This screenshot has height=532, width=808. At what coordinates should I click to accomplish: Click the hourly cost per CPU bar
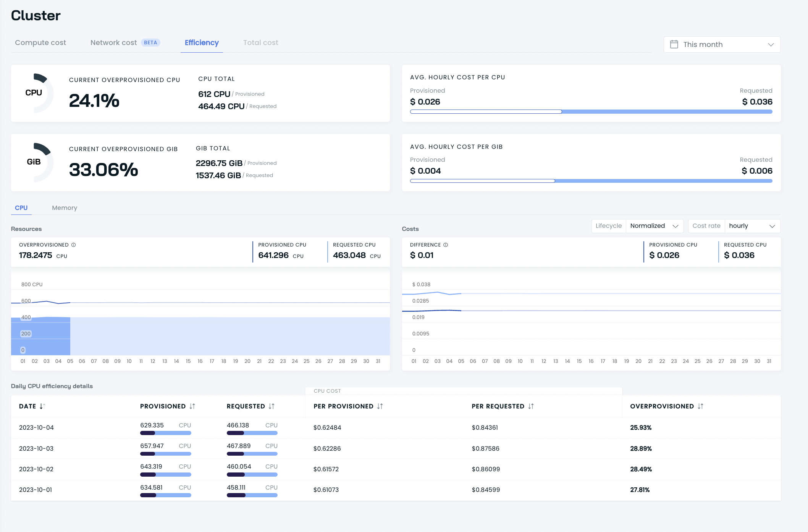pos(591,111)
